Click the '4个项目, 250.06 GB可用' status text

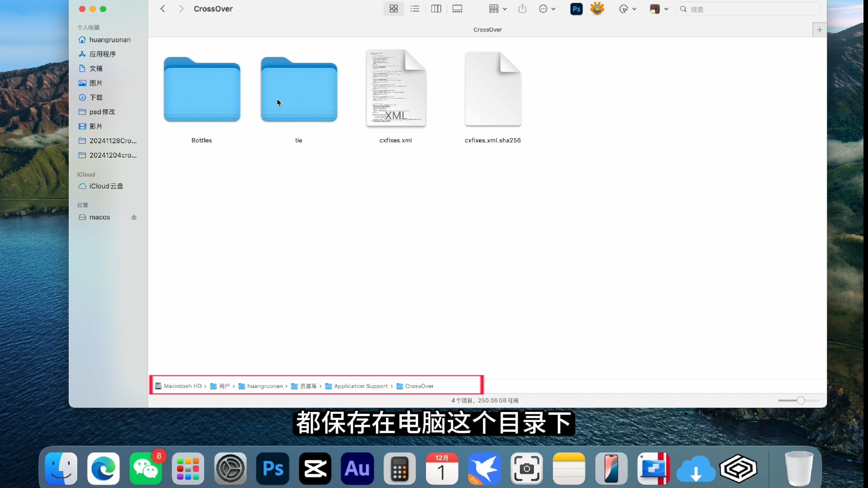pos(485,401)
